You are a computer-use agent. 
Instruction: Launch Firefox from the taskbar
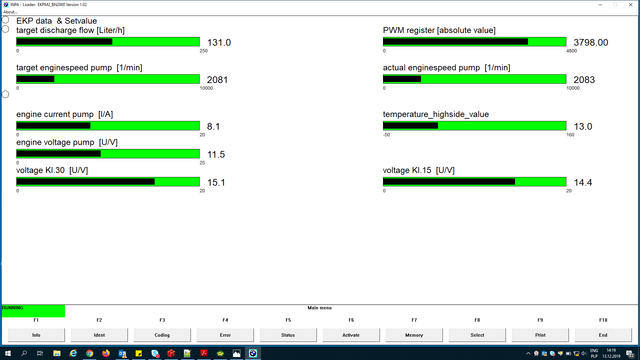point(106,353)
